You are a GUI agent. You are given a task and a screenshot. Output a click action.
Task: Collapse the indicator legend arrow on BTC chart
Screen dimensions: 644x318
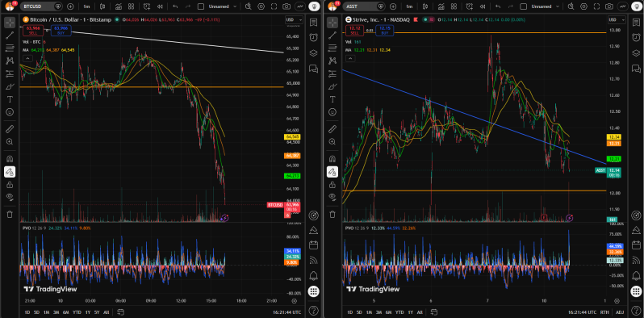pyautogui.click(x=27, y=58)
